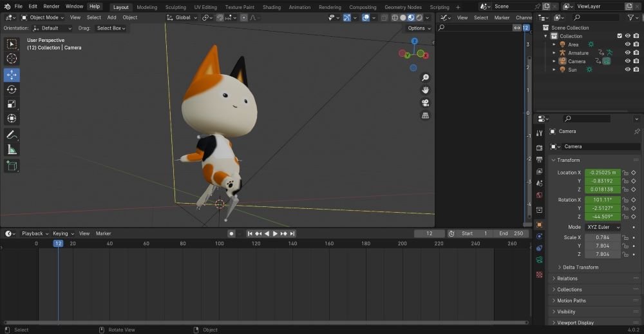The width and height of the screenshot is (644, 334).
Task: Click the timeline horizontal scrollbar
Action: (264, 322)
